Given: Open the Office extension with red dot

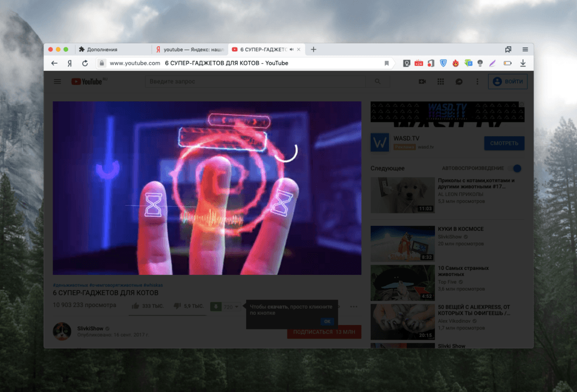Looking at the screenshot, I should (431, 63).
